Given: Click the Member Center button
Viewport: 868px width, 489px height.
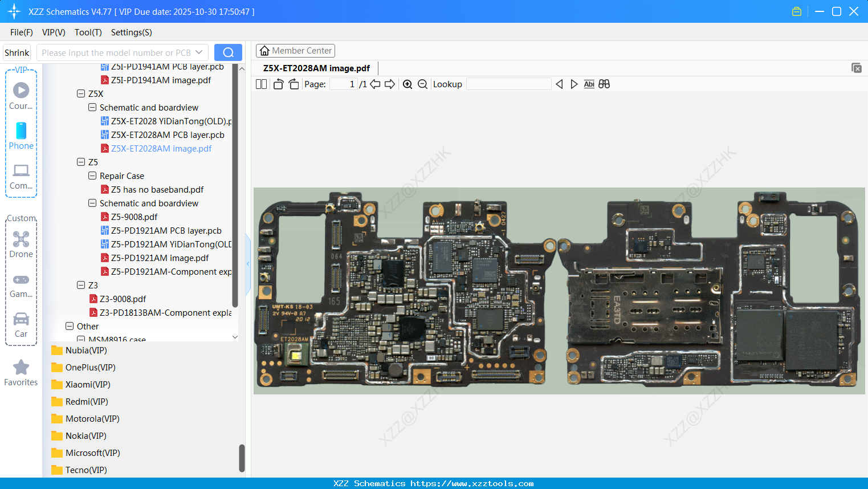Looking at the screenshot, I should (295, 51).
